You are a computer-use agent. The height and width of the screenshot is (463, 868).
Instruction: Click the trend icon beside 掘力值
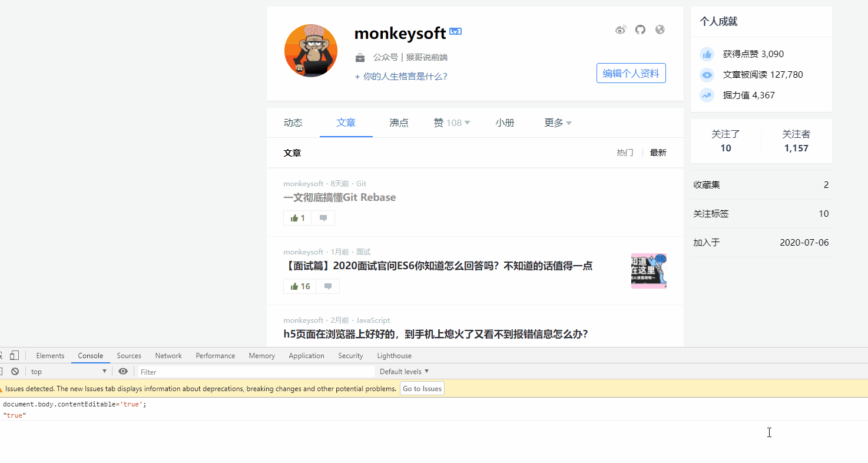[707, 95]
